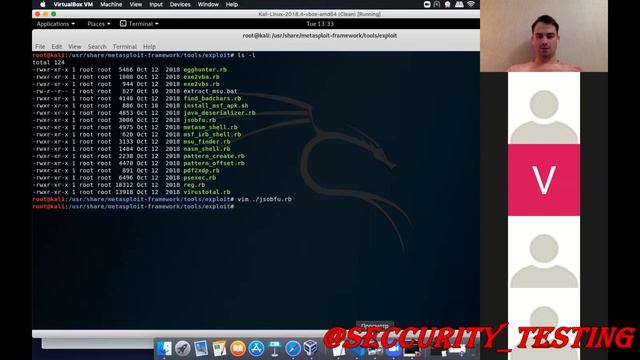
Task: Click the 'vim ./jsobfu.rb' command text
Action: pyautogui.click(x=264, y=199)
